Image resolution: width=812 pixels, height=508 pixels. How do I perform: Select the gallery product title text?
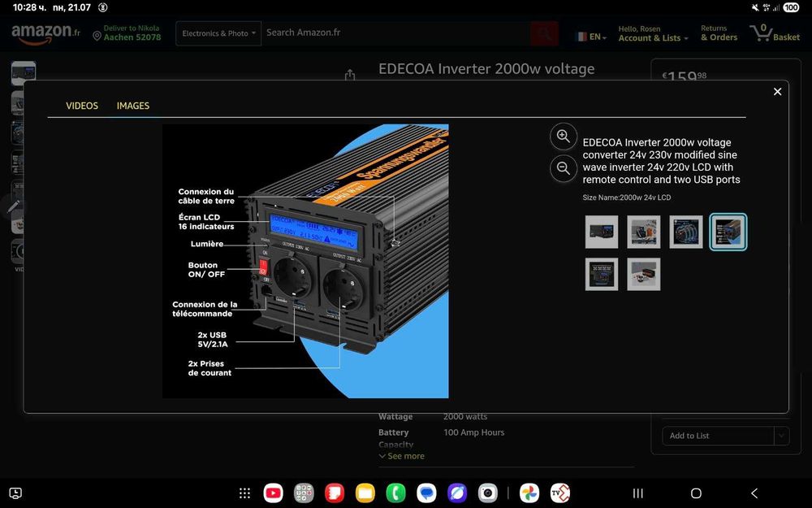661,161
